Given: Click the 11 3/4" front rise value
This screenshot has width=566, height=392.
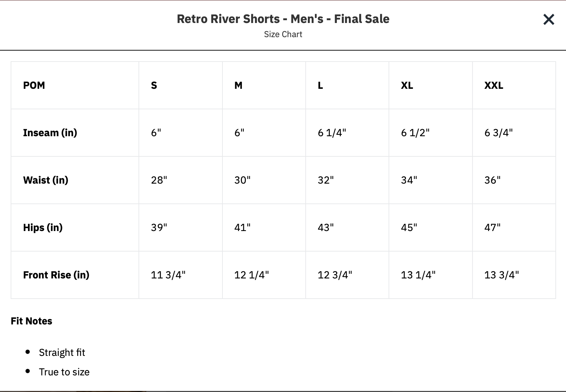Looking at the screenshot, I should click(168, 275).
